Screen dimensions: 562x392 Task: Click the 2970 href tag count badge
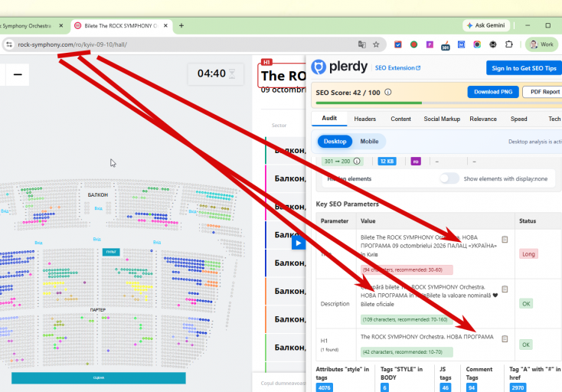pos(518,387)
